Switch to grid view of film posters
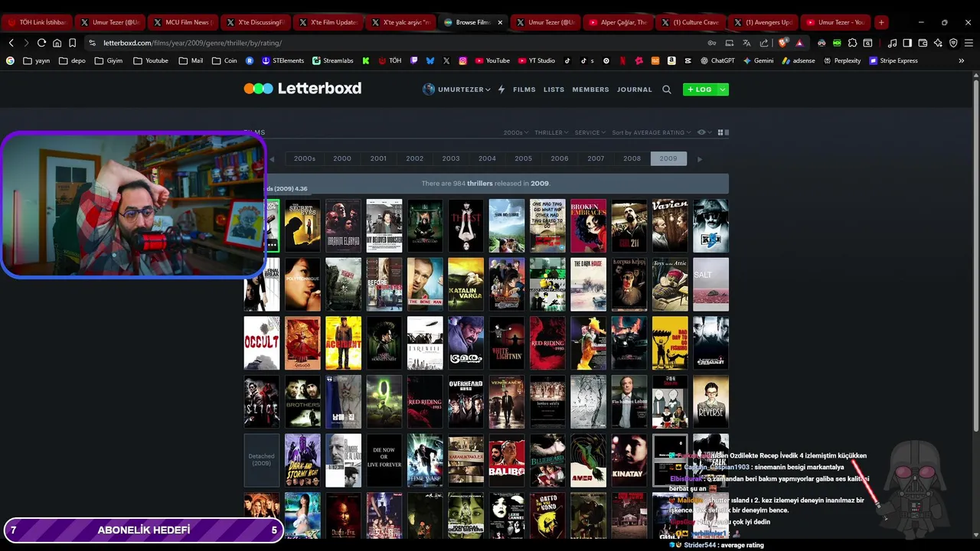Image resolution: width=980 pixels, height=551 pixels. tap(720, 132)
